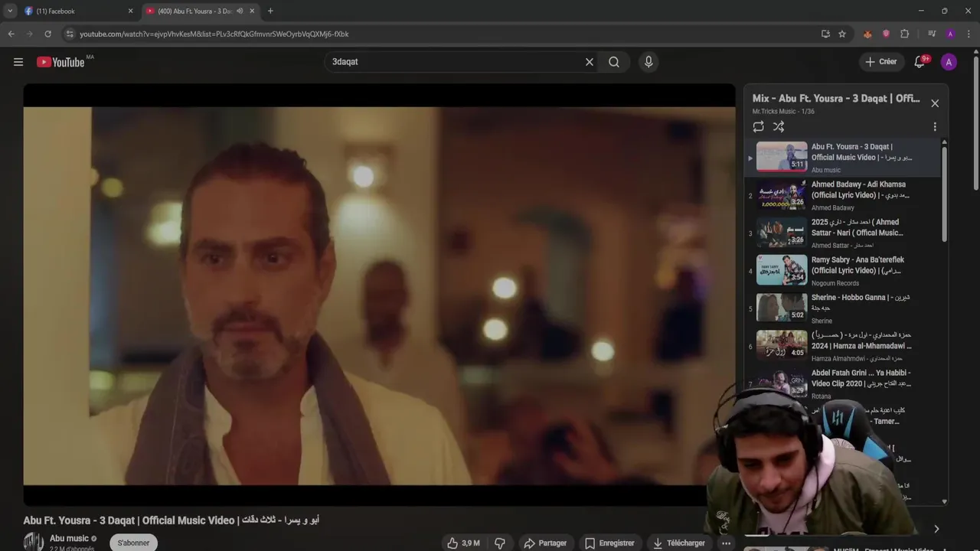Open the Chrome profile avatar
The image size is (980, 551).
point(950,34)
